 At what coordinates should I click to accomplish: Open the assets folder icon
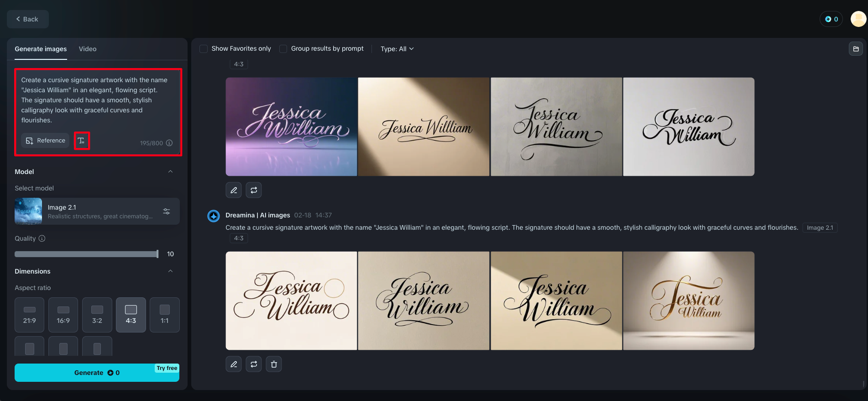(856, 49)
